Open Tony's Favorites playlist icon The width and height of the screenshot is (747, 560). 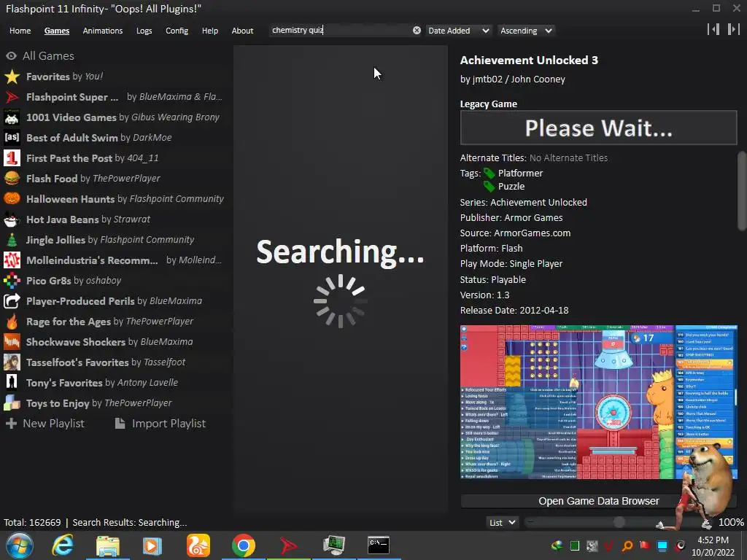coord(12,382)
